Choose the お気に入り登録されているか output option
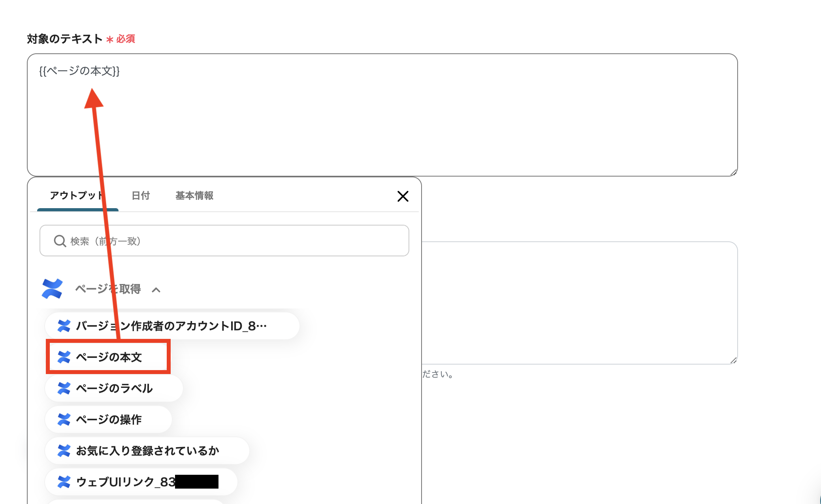 (147, 451)
